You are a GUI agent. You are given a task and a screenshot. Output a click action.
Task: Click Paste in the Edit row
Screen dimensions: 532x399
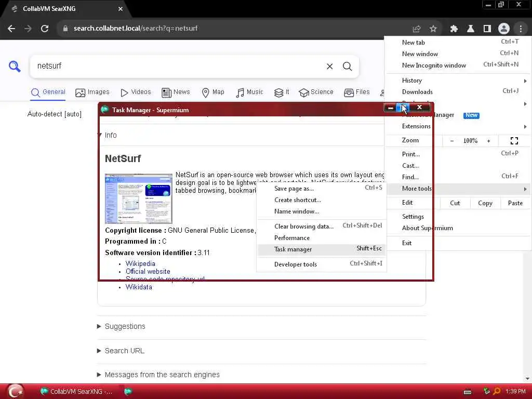pos(515,203)
